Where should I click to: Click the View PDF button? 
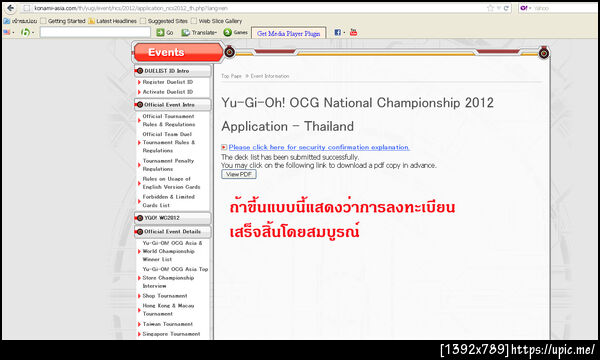click(239, 174)
